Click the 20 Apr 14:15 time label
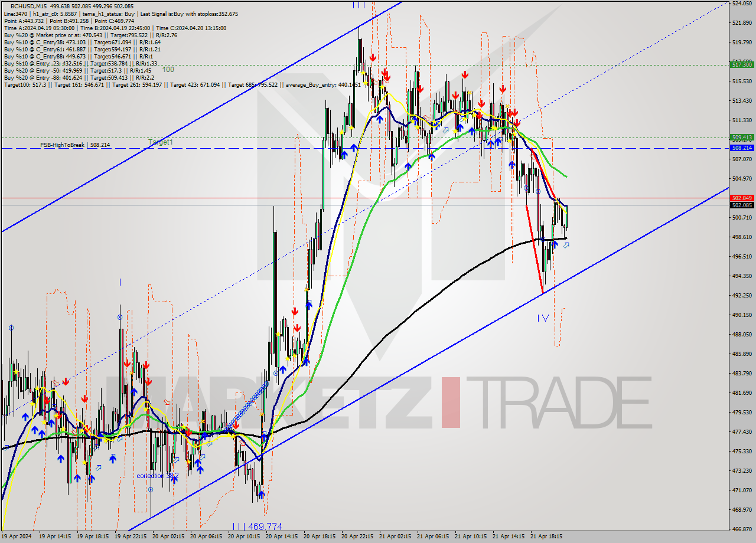 283,537
